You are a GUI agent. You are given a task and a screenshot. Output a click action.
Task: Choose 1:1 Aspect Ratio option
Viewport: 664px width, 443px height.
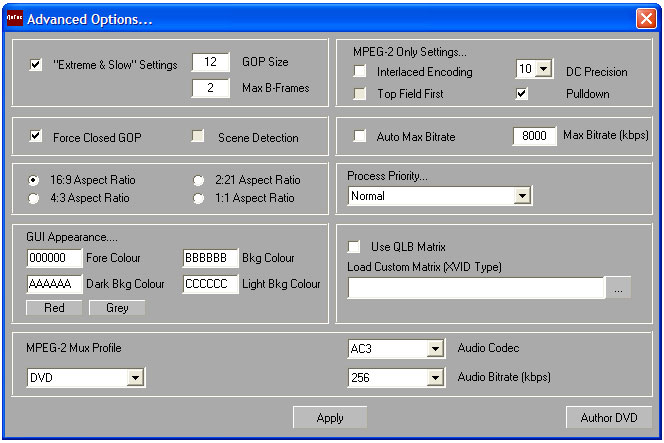click(x=198, y=198)
